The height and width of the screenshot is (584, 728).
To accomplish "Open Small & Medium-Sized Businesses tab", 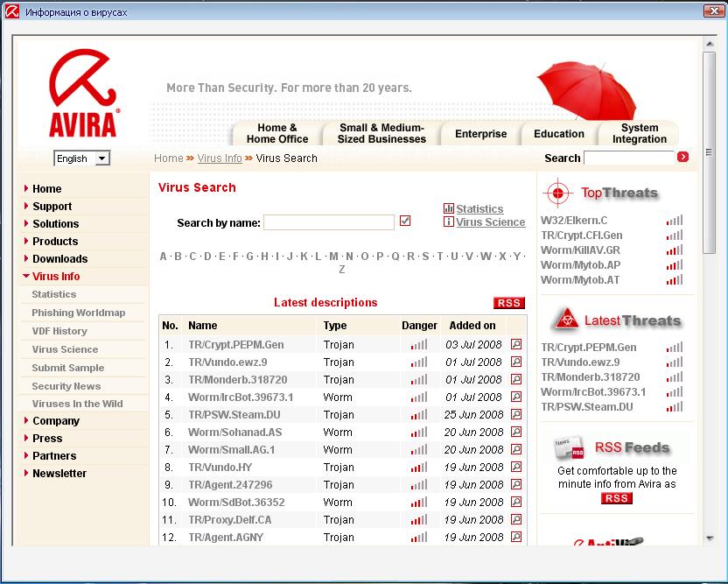I will point(381,133).
